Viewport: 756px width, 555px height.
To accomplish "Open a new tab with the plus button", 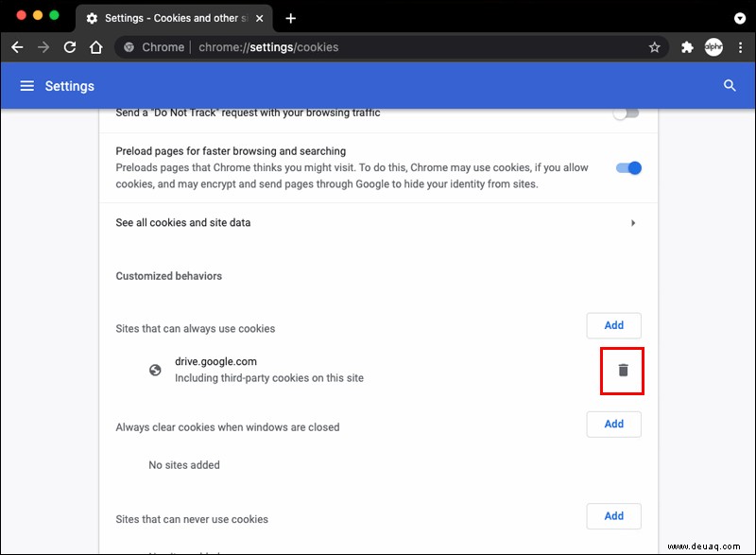I will pos(290,18).
